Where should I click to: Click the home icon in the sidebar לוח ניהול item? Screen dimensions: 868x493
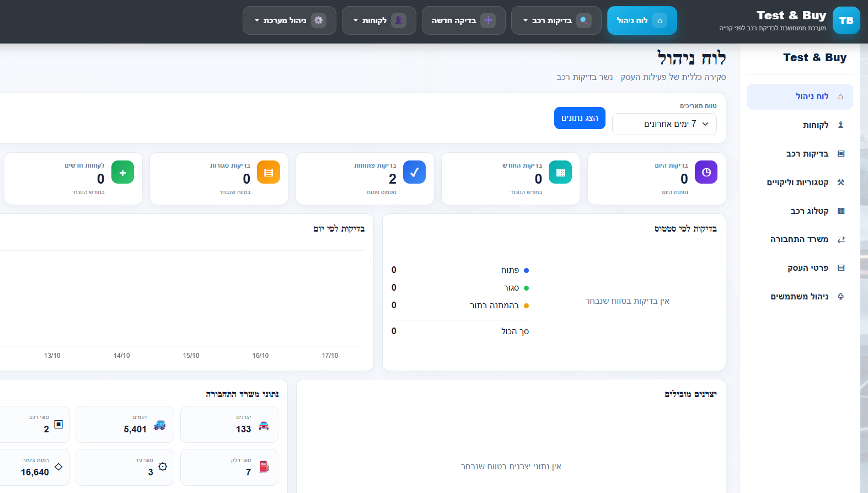click(840, 97)
